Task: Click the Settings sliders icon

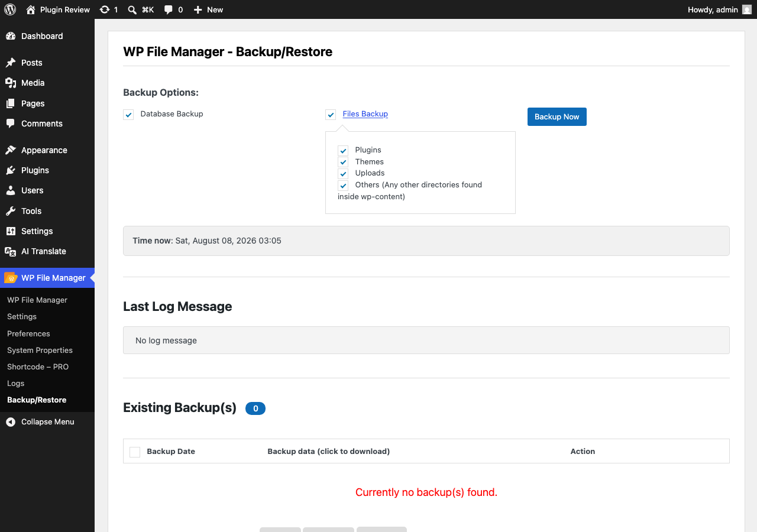Action: point(11,231)
